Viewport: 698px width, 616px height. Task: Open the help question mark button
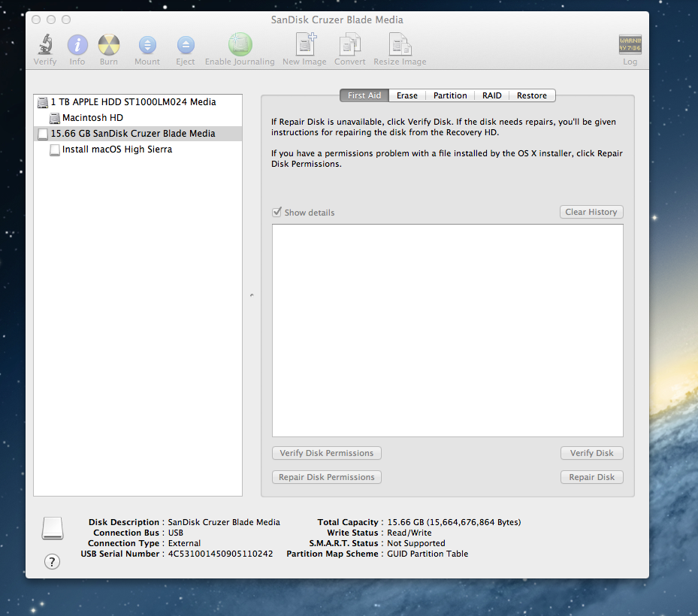coord(52,561)
